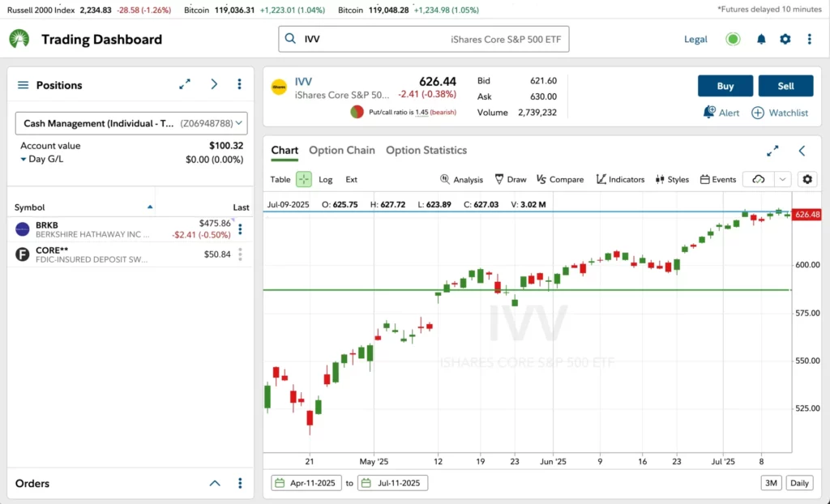
Task: Open the Apr-11-2025 start date picker
Action: (x=306, y=482)
